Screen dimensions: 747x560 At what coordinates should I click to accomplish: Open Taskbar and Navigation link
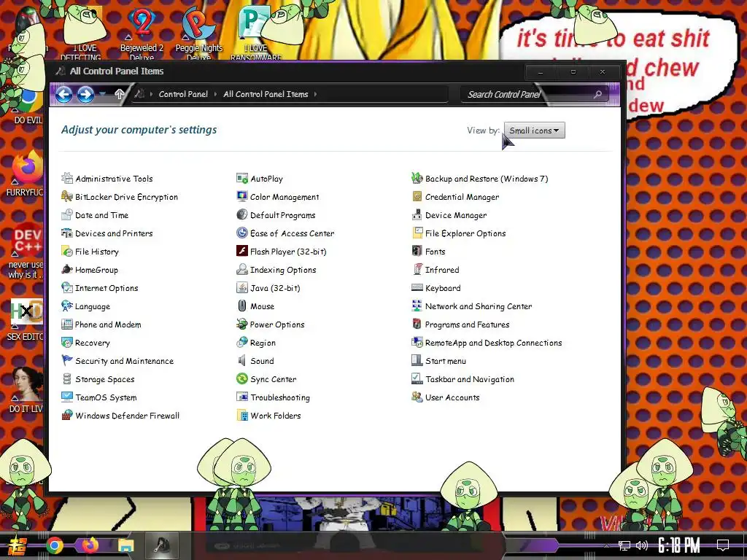pyautogui.click(x=470, y=379)
